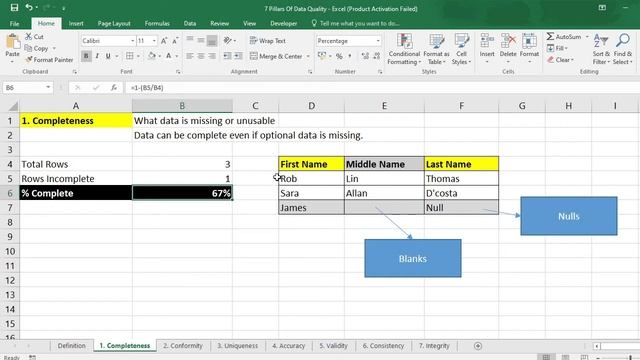Open the '2. Conformity' sheet tab

183,346
